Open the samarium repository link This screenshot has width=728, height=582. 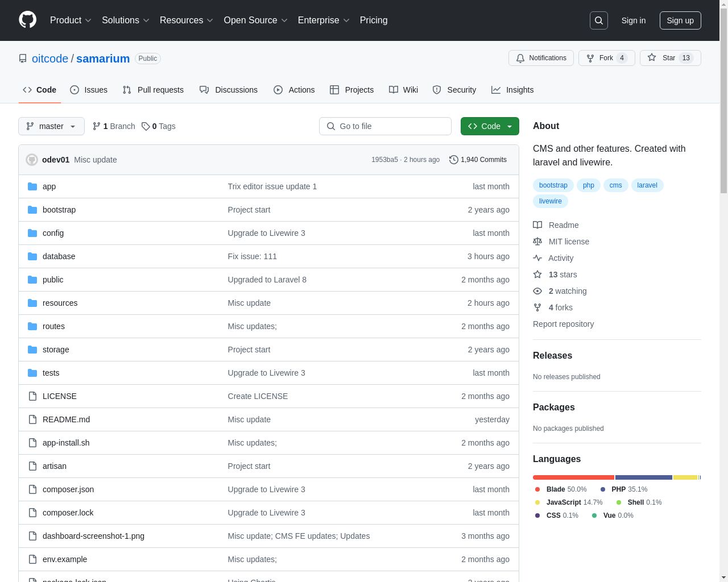103,59
